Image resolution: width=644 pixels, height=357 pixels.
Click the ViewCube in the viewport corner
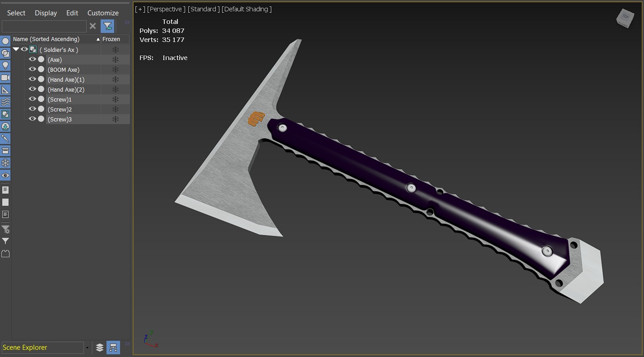coord(625,18)
